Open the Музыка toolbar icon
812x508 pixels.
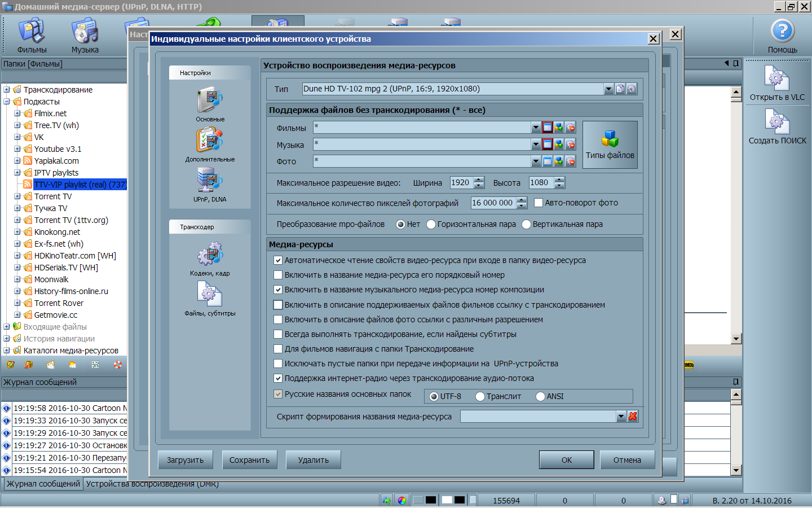coord(85,32)
